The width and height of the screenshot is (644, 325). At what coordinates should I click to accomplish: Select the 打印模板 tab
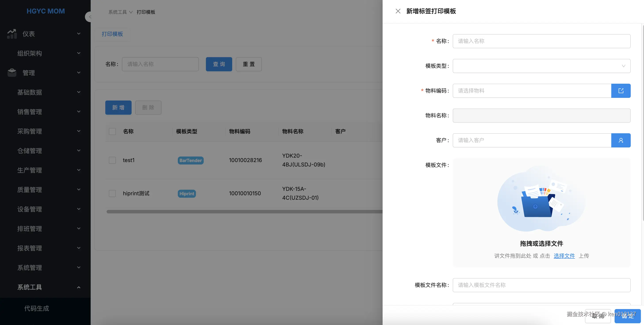click(x=112, y=34)
